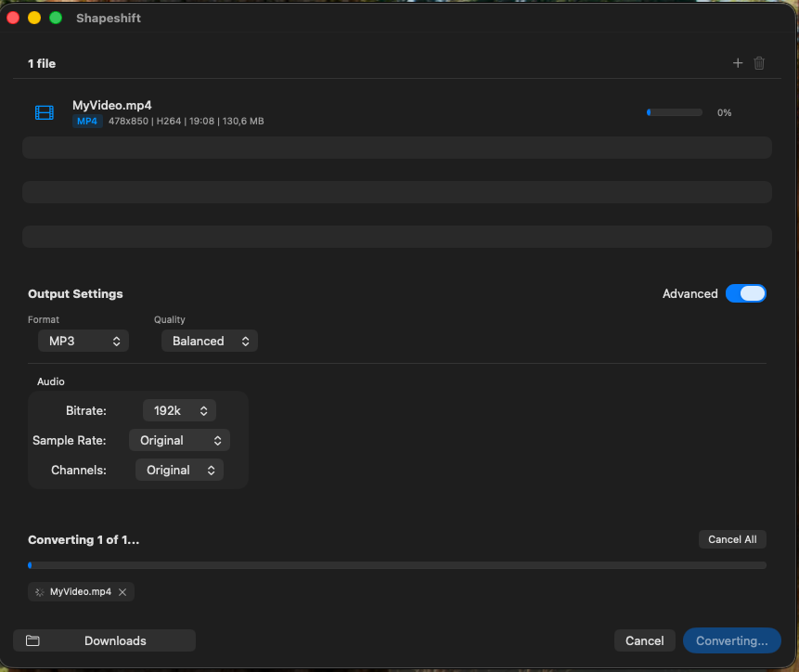Open the Channels dropdown
This screenshot has height=672, width=799.
coord(179,470)
